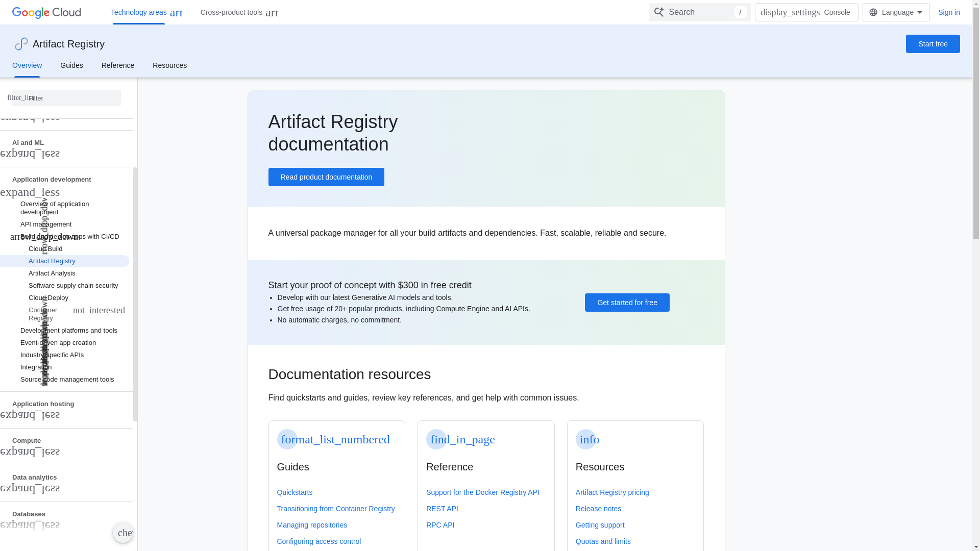Click the search magnifier icon
Screen dimensions: 980x551
click(658, 12)
